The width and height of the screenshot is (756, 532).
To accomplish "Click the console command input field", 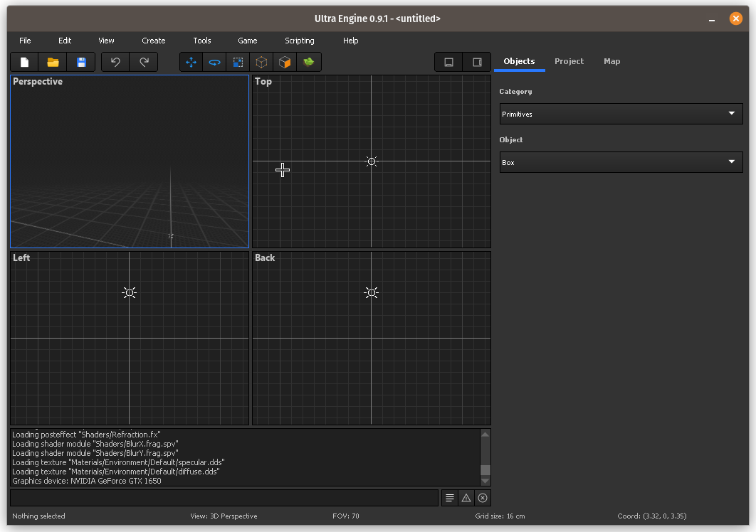I will coord(224,498).
